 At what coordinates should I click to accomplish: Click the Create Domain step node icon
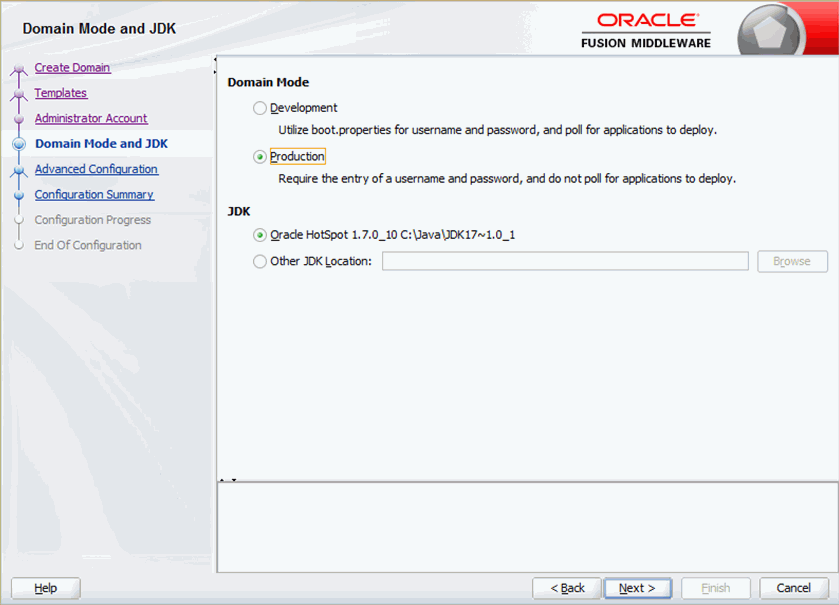coord(20,67)
